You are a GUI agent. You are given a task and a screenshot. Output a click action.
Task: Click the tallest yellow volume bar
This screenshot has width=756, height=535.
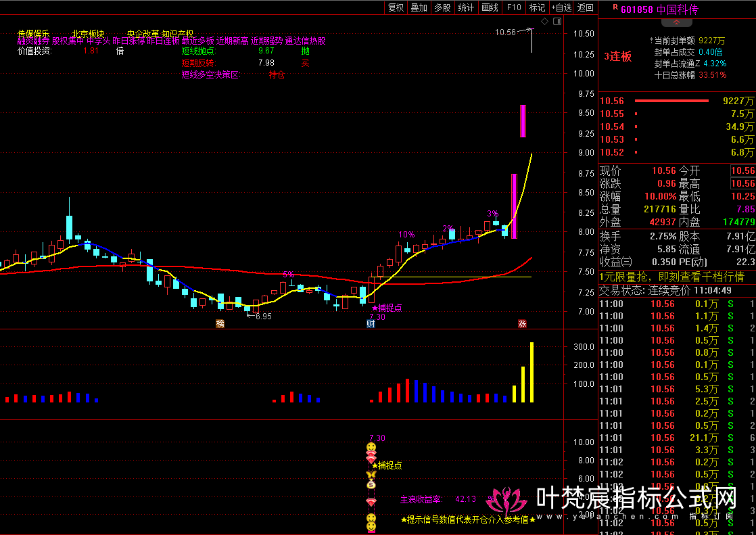click(x=531, y=372)
